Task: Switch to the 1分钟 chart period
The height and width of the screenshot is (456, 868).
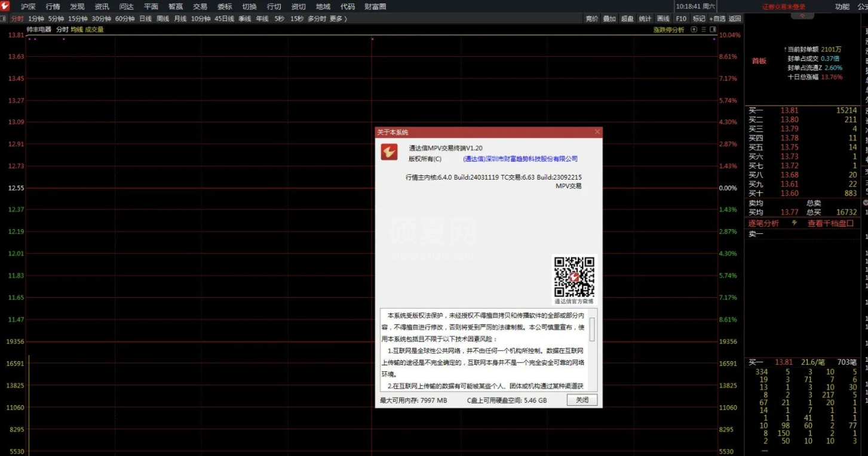Action: (36, 19)
